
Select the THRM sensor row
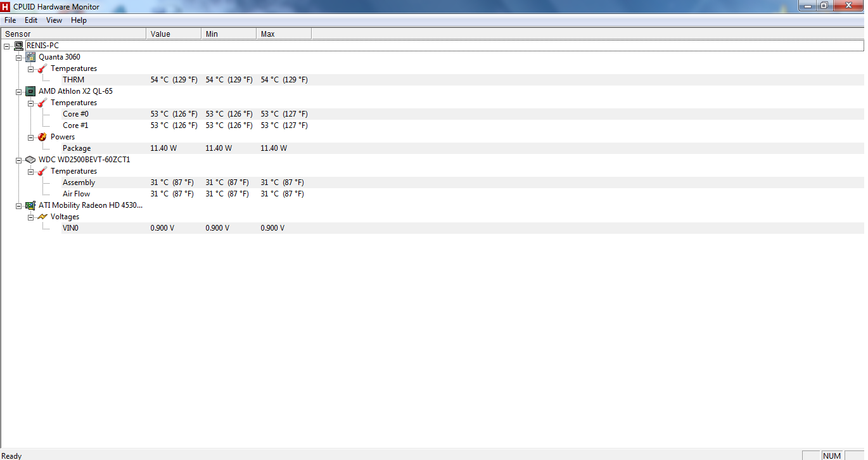tap(463, 80)
